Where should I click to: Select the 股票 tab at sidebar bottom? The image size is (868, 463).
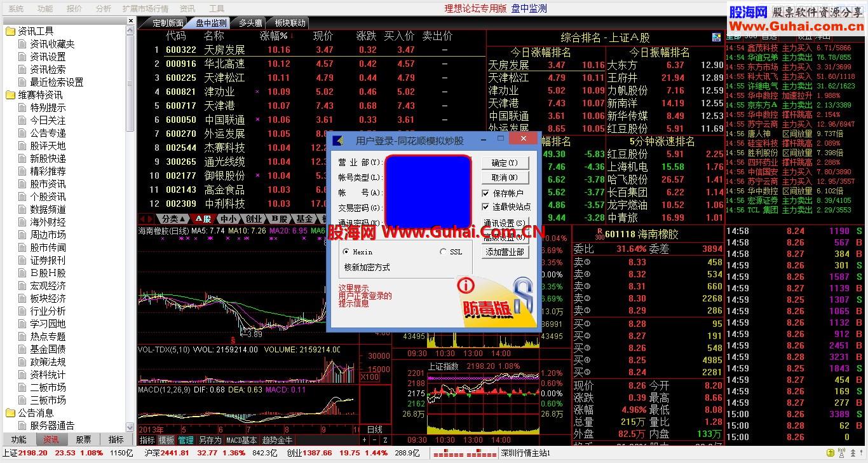point(83,439)
